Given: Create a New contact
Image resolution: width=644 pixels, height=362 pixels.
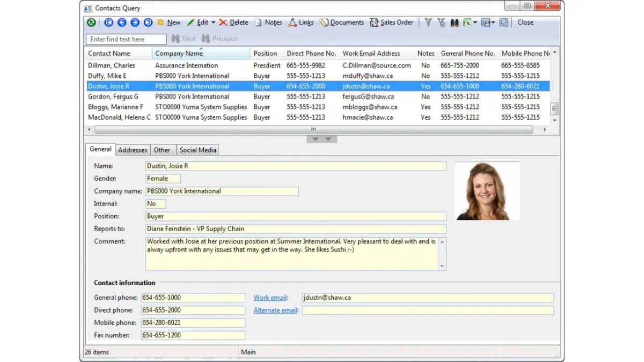Looking at the screenshot, I should (169, 23).
